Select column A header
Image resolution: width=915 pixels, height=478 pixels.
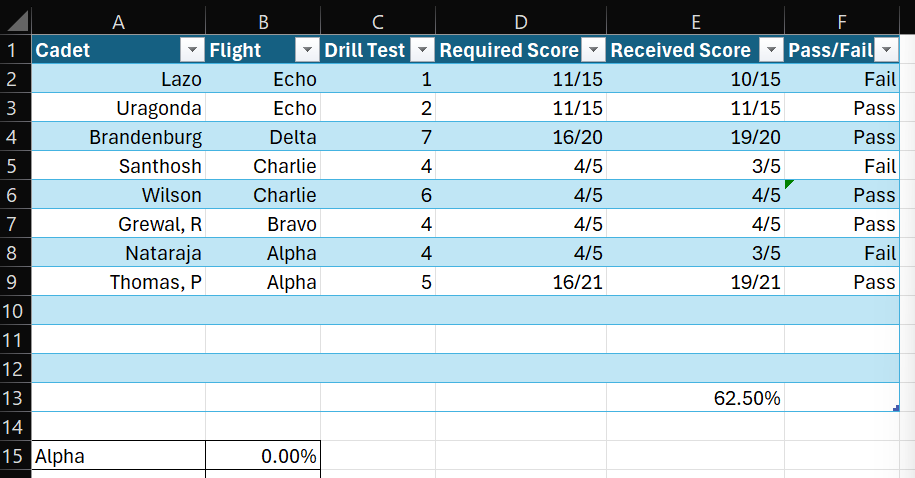click(x=118, y=22)
